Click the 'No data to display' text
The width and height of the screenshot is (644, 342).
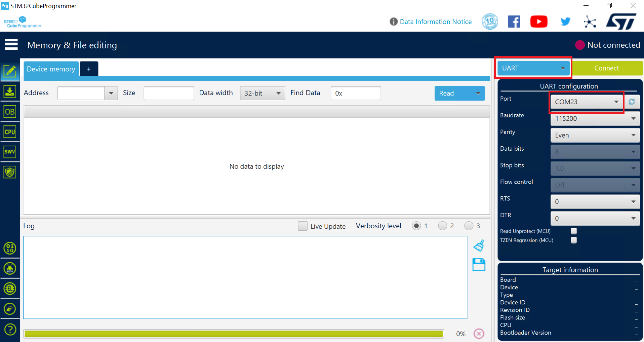coord(257,166)
